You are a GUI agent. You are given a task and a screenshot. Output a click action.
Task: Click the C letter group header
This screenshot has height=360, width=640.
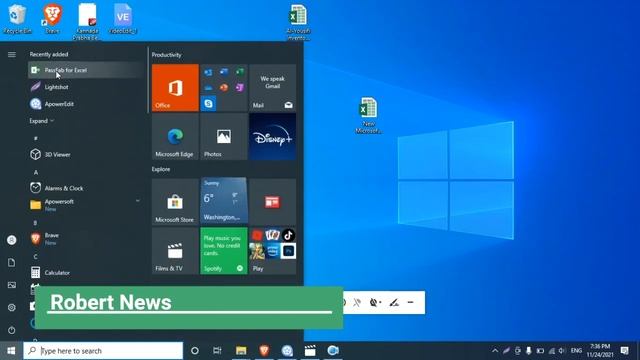[36, 256]
